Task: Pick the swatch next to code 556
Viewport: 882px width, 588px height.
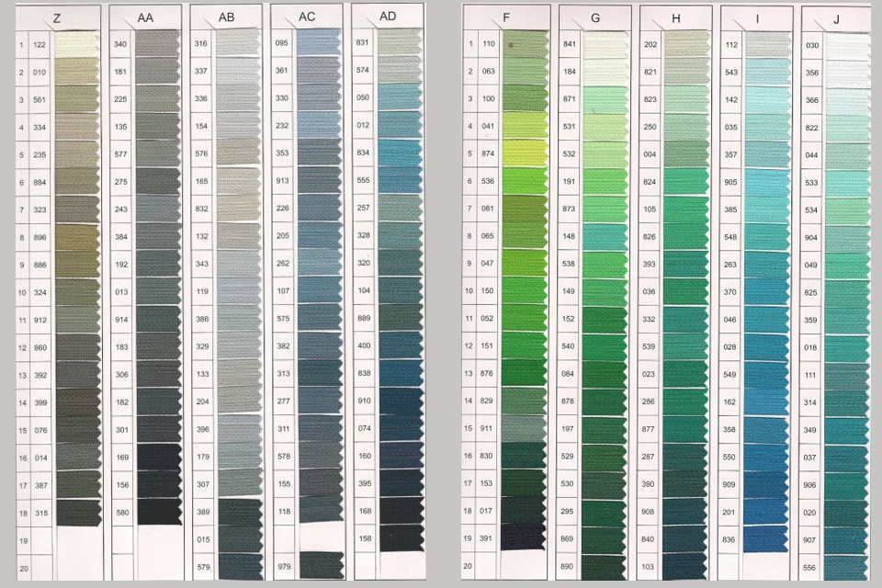Action: tap(845, 567)
